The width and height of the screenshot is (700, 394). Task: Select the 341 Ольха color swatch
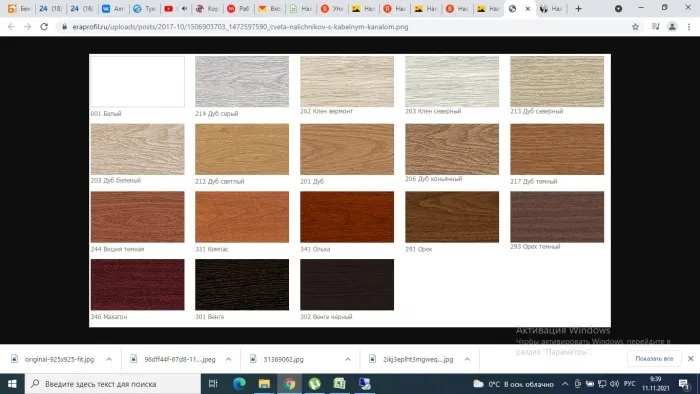click(x=347, y=217)
